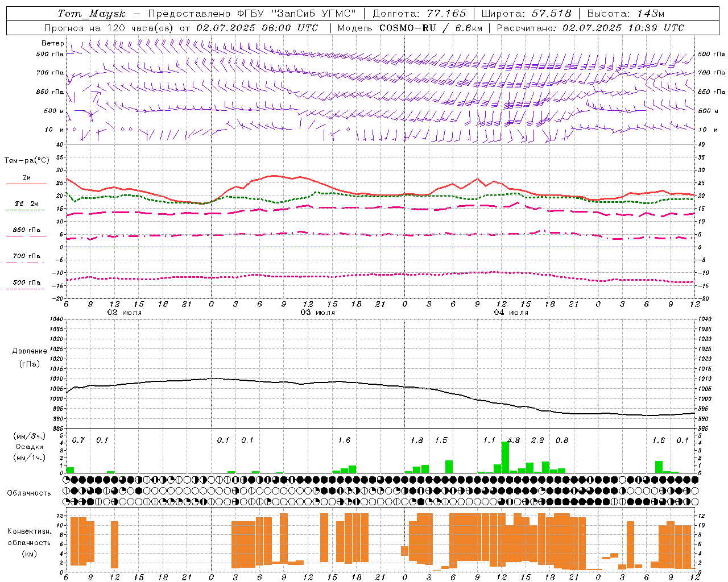
Task: Click the Осадки panel label
Action: tap(30, 447)
